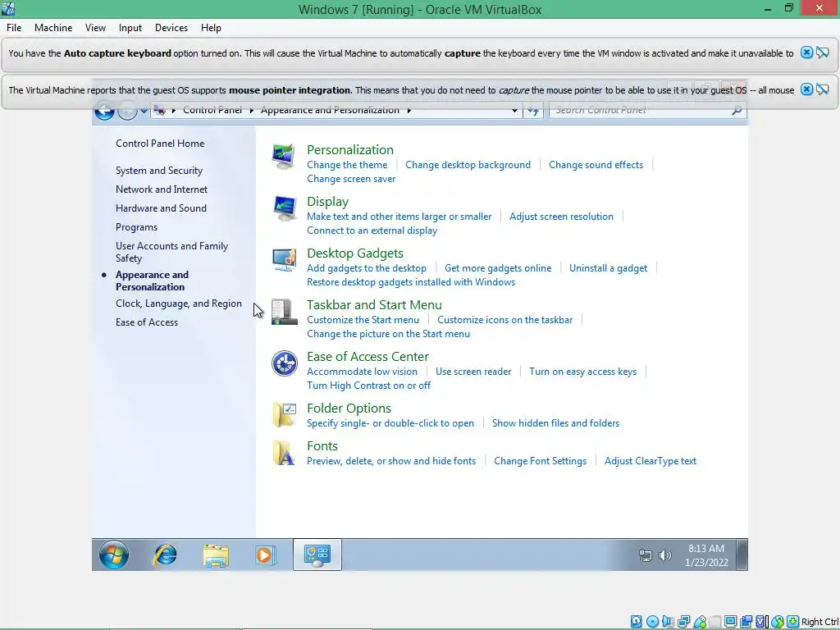Go to Control Panel Home
This screenshot has height=630, width=840.
[160, 144]
